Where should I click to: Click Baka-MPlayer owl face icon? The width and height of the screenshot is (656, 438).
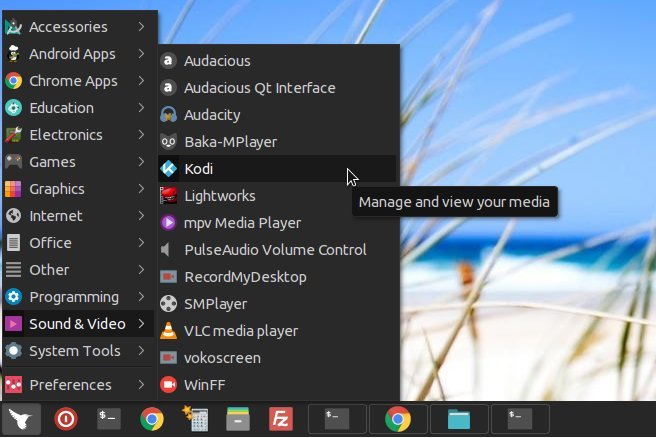168,142
